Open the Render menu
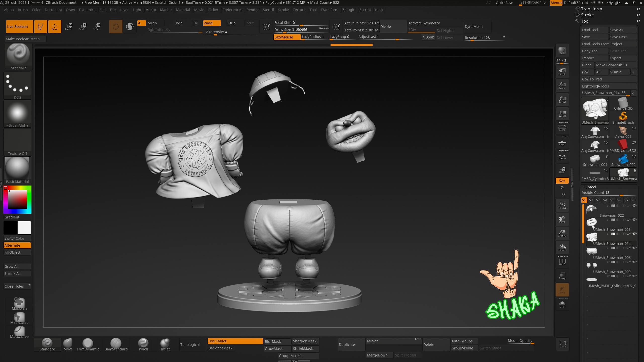Screen dimensions: 644x362 coord(252,10)
